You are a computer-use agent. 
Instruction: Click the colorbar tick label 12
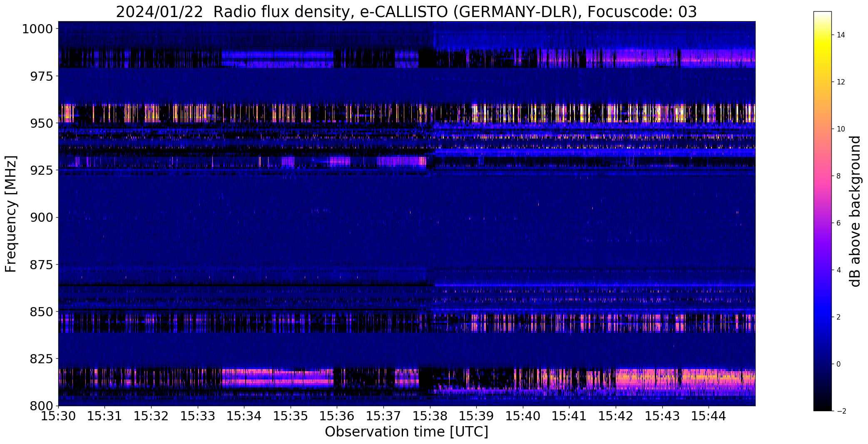click(841, 82)
